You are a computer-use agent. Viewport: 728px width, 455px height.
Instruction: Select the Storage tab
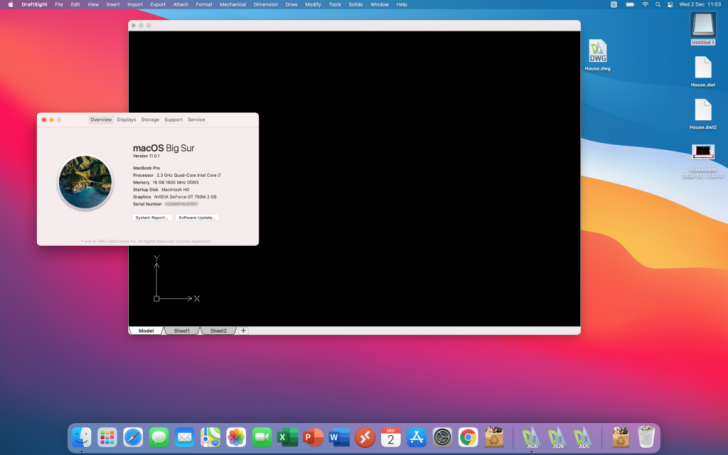(150, 119)
